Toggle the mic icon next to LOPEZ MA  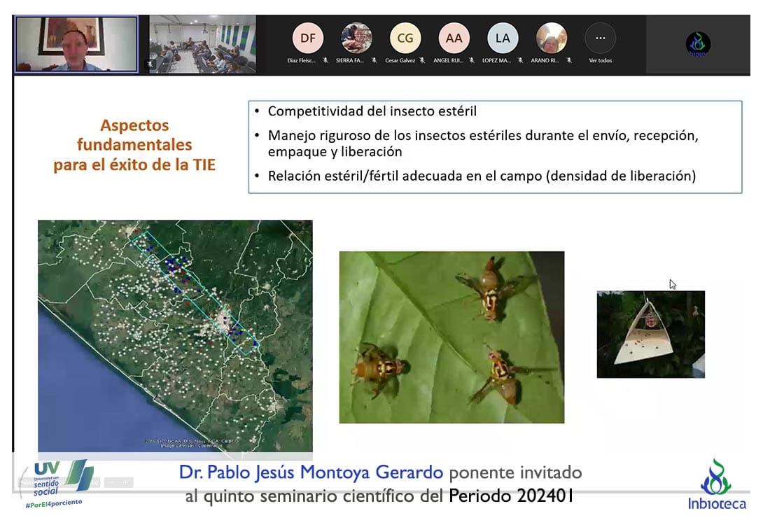click(519, 61)
